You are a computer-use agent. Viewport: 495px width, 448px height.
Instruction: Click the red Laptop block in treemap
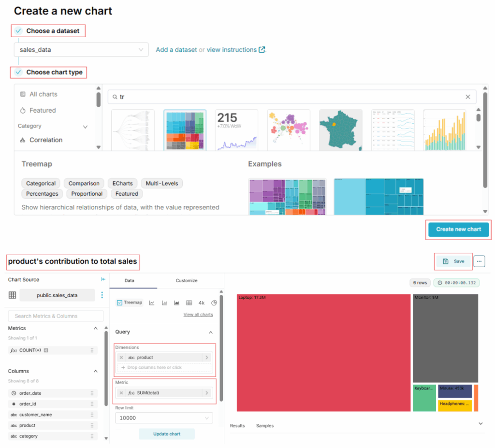pos(323,353)
